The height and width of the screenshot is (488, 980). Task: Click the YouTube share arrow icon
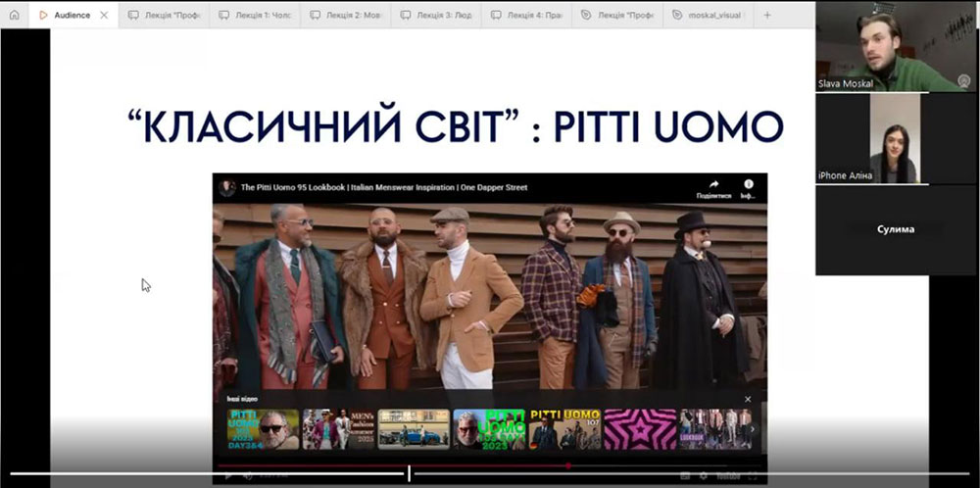(713, 183)
